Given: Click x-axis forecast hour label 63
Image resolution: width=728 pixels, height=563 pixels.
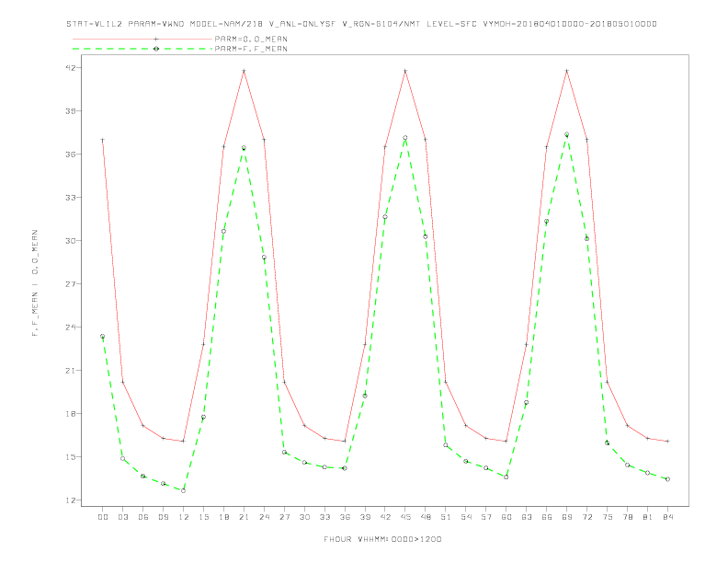Looking at the screenshot, I should (x=527, y=517).
